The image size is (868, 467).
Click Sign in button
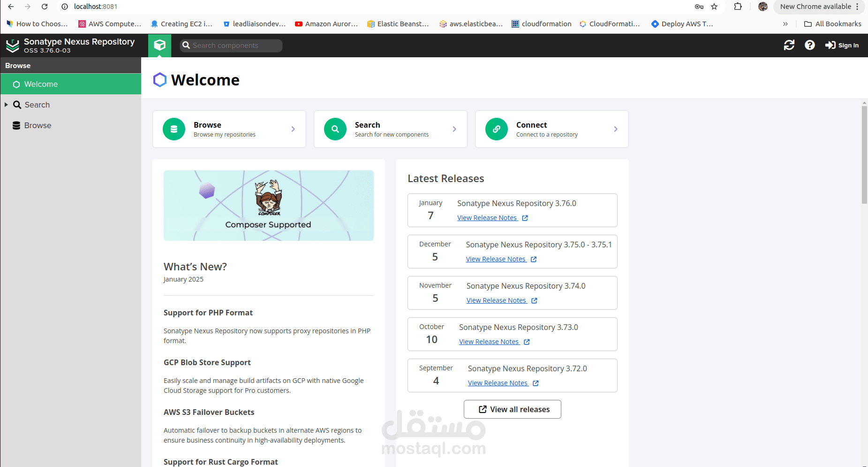842,45
